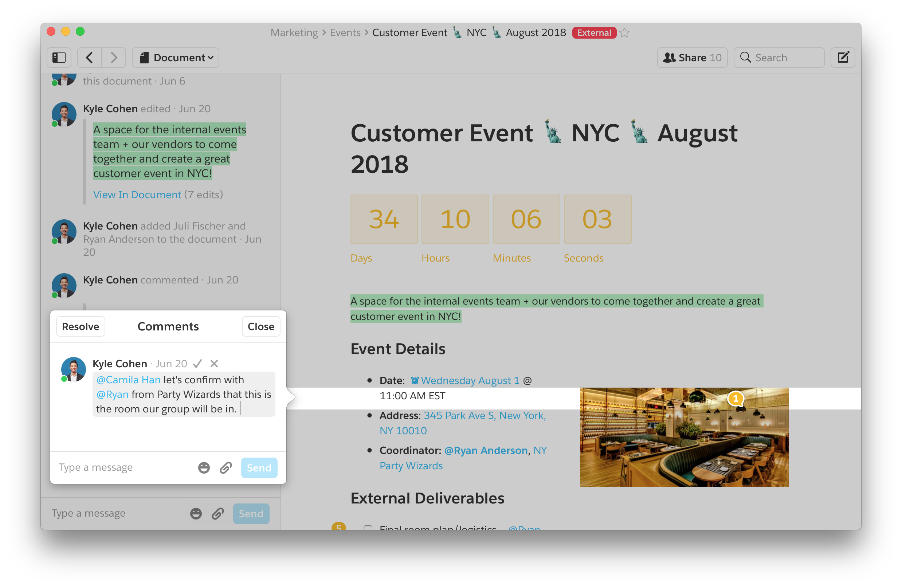Image resolution: width=902 pixels, height=588 pixels.
Task: Open emoji picker in Comments popup
Action: (x=204, y=468)
